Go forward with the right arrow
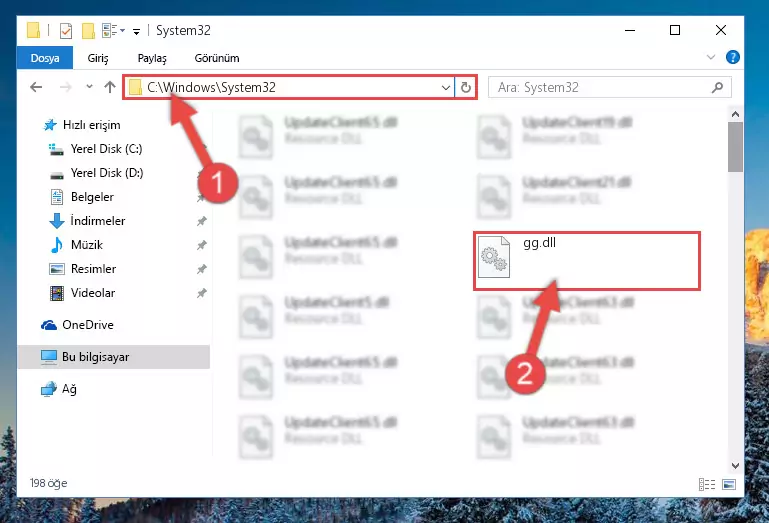769x523 pixels. 65,87
